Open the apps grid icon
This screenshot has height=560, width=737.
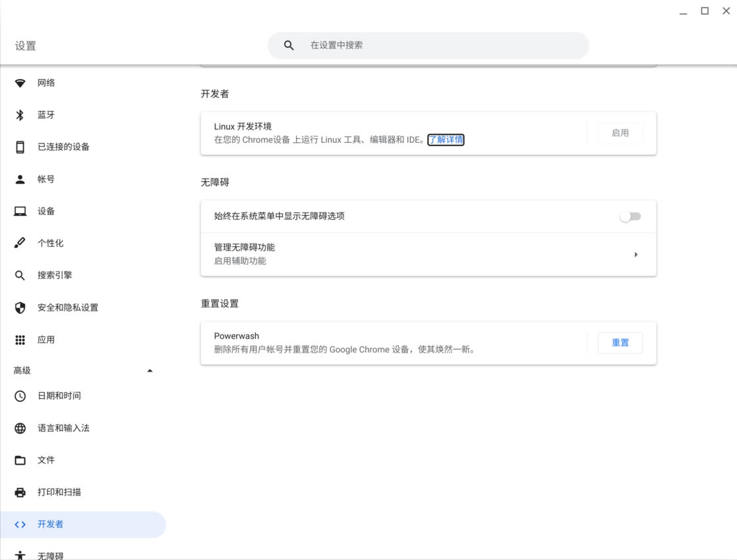(x=20, y=340)
